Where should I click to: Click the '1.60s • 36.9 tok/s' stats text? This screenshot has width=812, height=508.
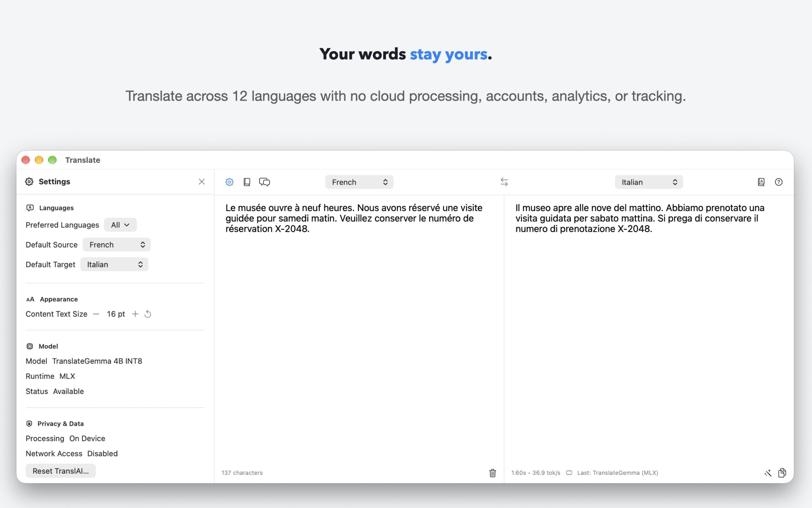coord(536,473)
